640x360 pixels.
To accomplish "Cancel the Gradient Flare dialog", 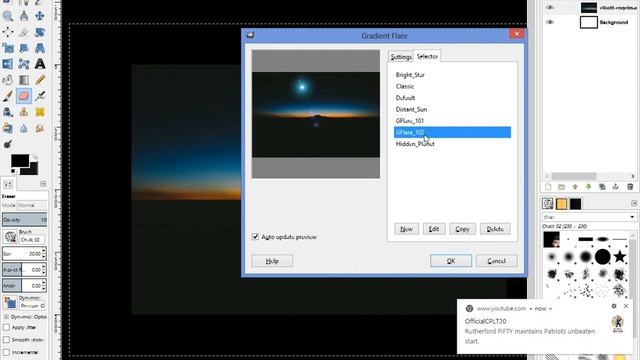I will [x=496, y=261].
